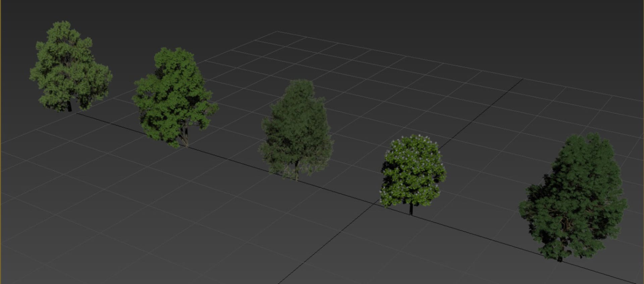The image size is (644, 284).
Task: Select the flowering tree with white blossoms
Action: pyautogui.click(x=413, y=175)
